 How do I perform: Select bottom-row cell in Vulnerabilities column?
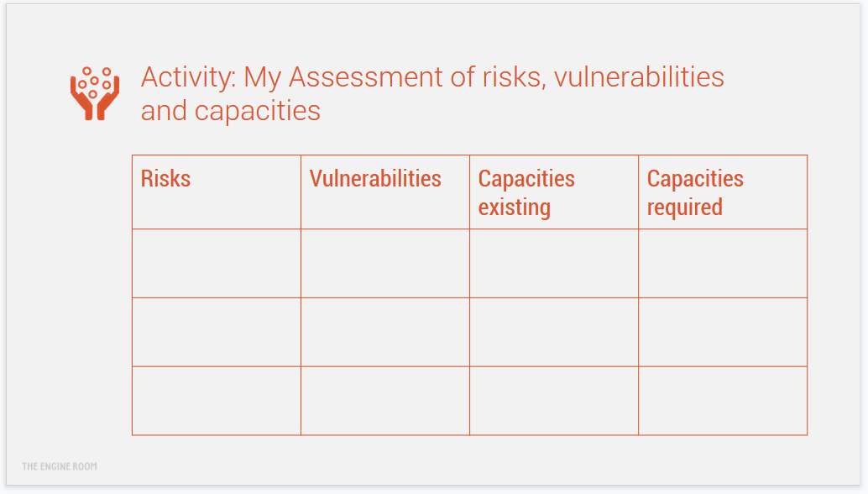(x=385, y=401)
